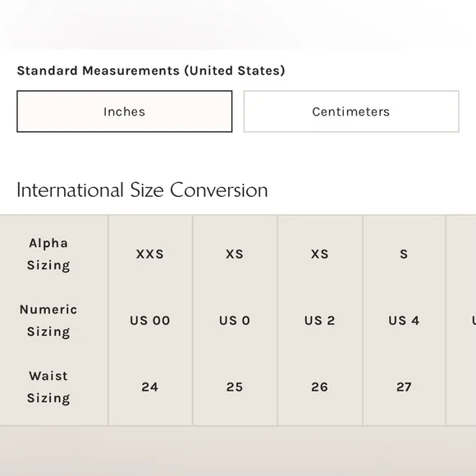Viewport: 476px width, 476px height.
Task: Click the Alpha Sizing row header
Action: click(x=48, y=254)
